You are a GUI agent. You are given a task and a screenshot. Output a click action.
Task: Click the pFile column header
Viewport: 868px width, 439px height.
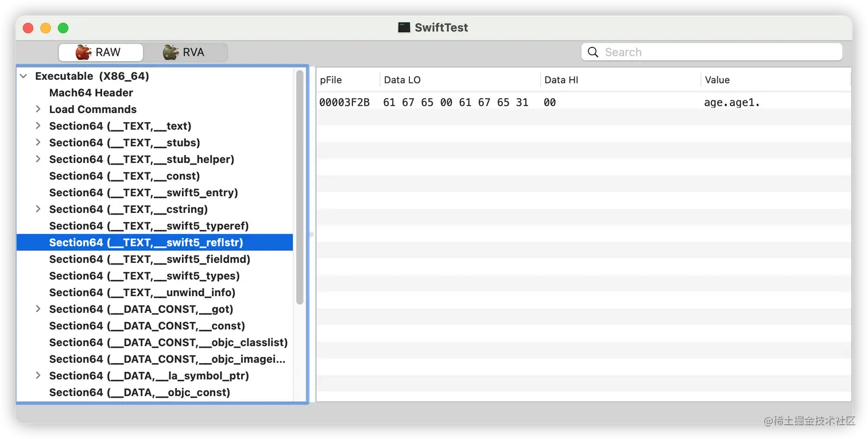(348, 80)
